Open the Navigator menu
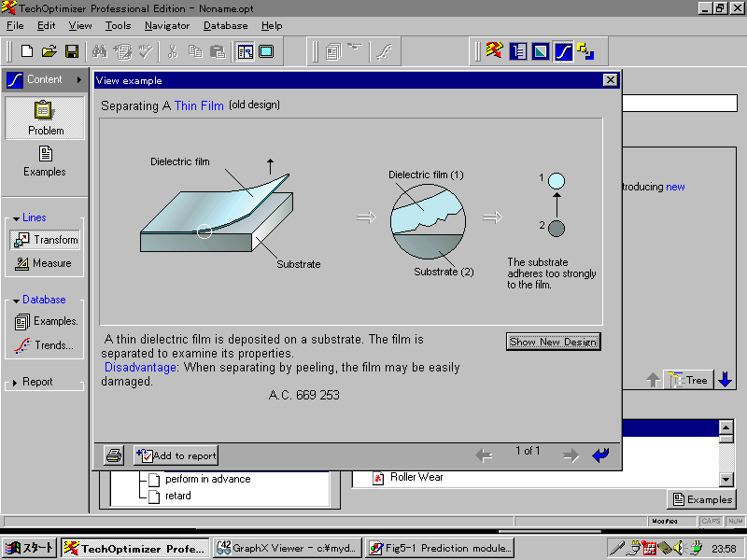 coord(167,26)
